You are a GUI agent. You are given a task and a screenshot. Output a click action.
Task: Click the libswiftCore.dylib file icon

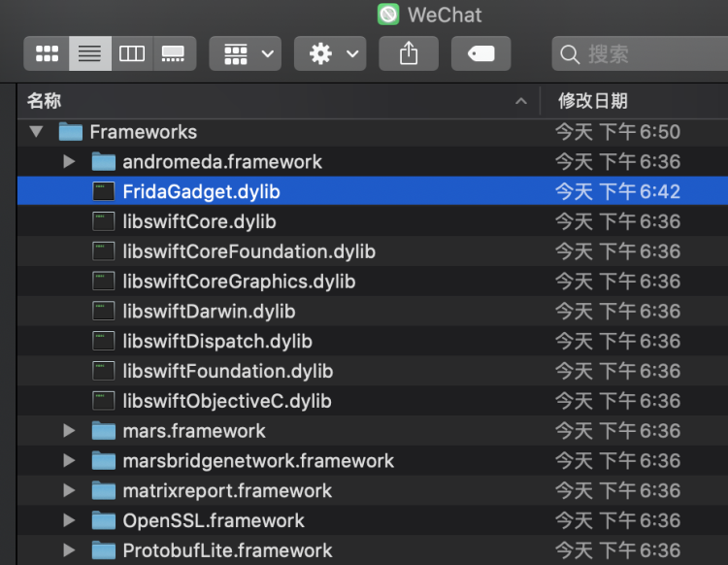tap(103, 221)
